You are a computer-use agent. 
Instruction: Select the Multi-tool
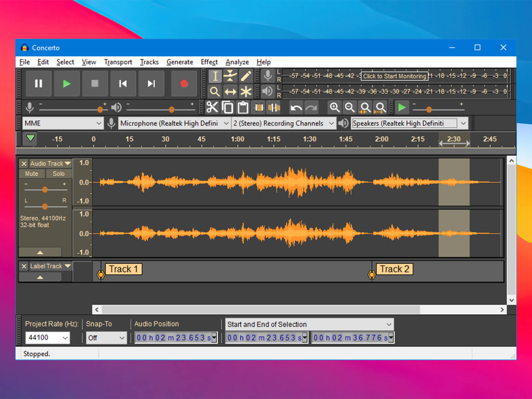[x=246, y=92]
